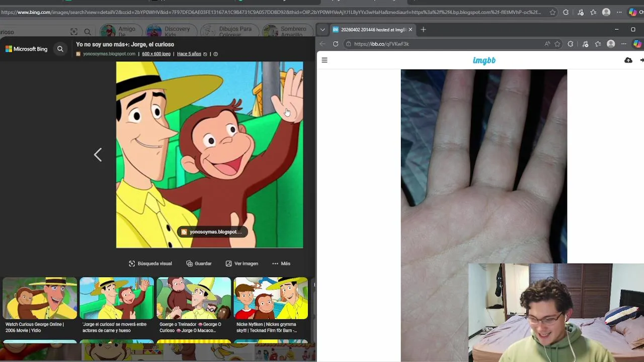
Task: Click the imgbb logo
Action: 484,60
